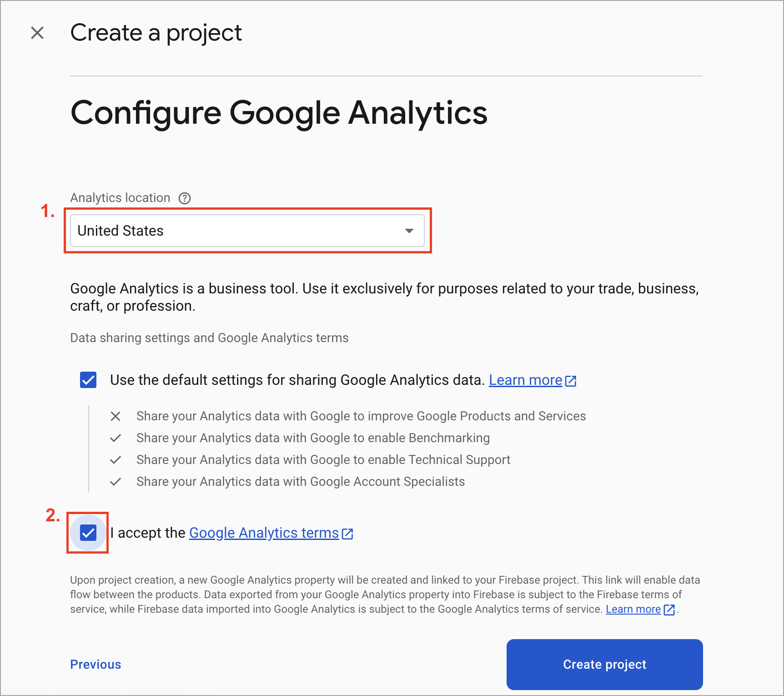The height and width of the screenshot is (696, 784).
Task: Go back using the Previous button
Action: (95, 665)
